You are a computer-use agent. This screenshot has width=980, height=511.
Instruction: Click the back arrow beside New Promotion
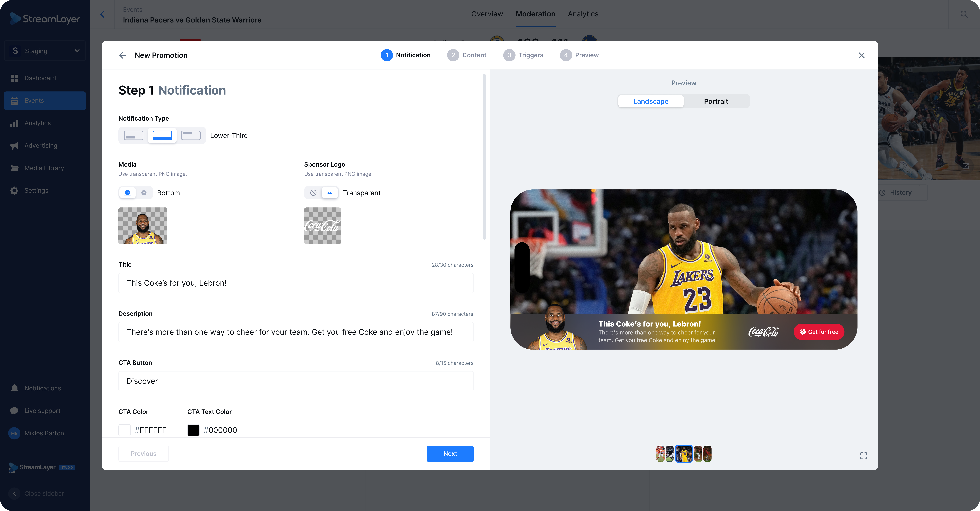tap(122, 55)
